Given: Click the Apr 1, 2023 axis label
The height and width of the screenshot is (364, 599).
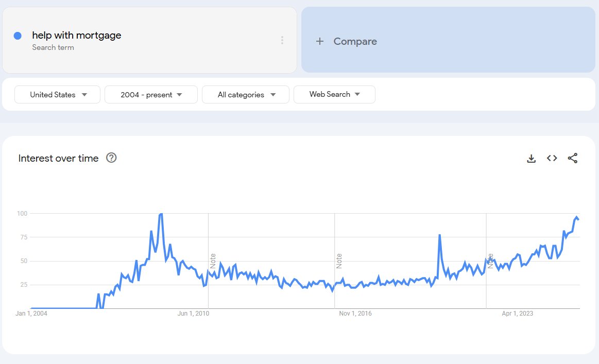Looking at the screenshot, I should [517, 314].
